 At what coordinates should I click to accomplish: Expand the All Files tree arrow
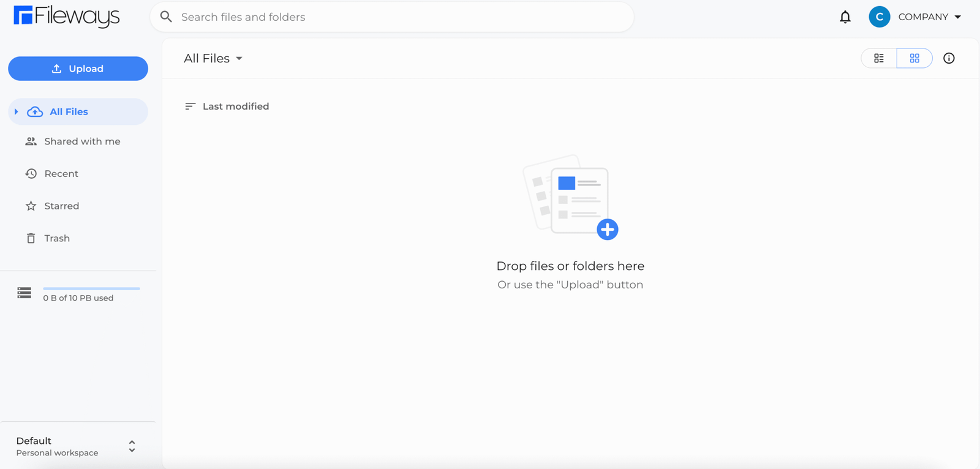[x=17, y=112]
